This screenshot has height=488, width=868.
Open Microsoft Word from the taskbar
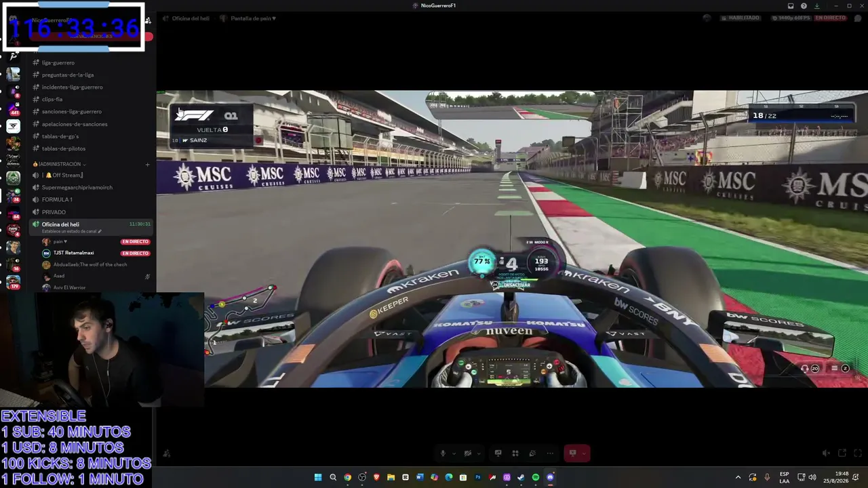[420, 477]
